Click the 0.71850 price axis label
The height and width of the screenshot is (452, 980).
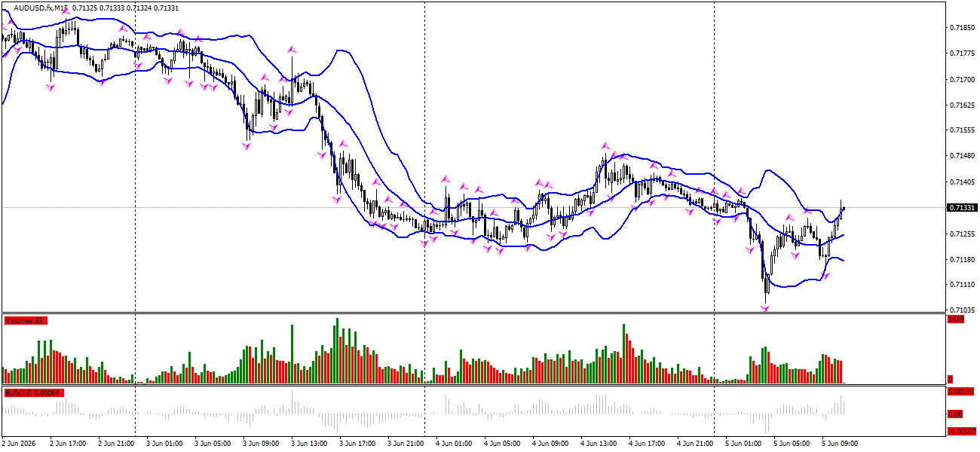[x=961, y=28]
